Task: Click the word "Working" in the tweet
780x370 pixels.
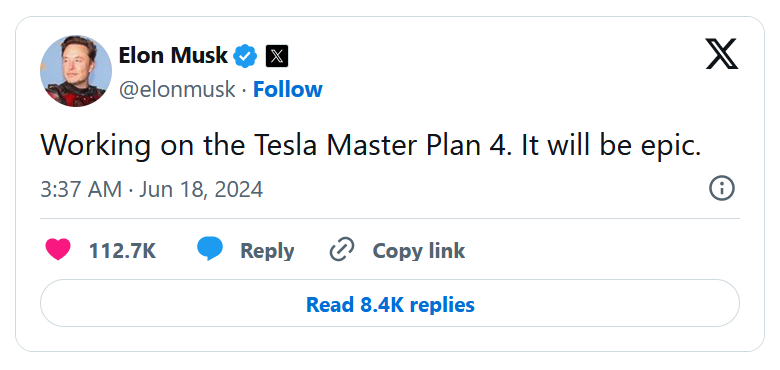Action: click(96, 146)
